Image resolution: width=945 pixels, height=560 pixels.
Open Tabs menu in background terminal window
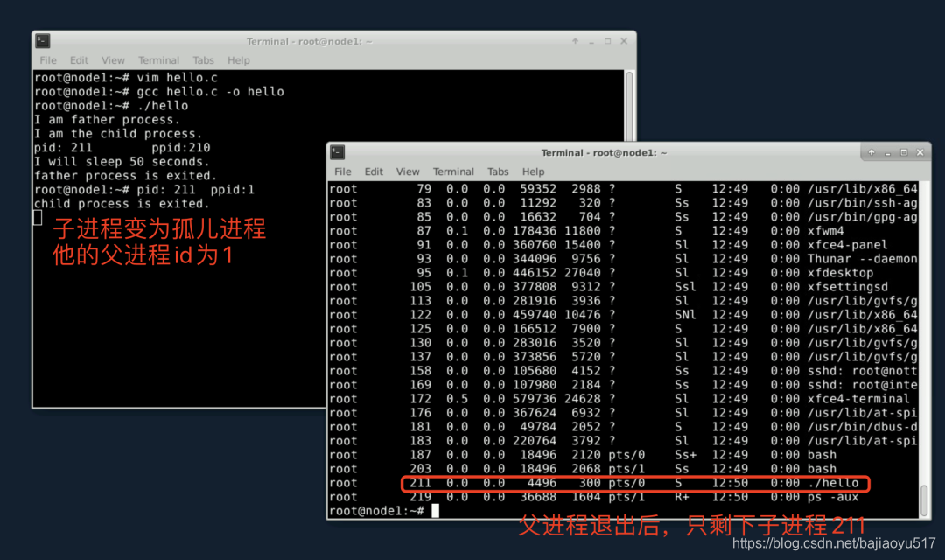click(203, 60)
